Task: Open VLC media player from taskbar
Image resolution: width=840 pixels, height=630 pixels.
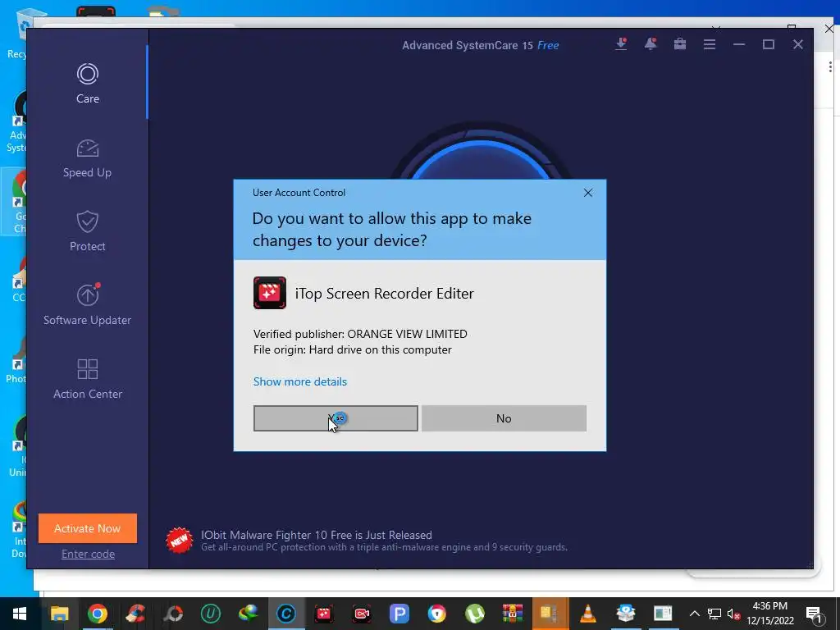Action: click(588, 614)
